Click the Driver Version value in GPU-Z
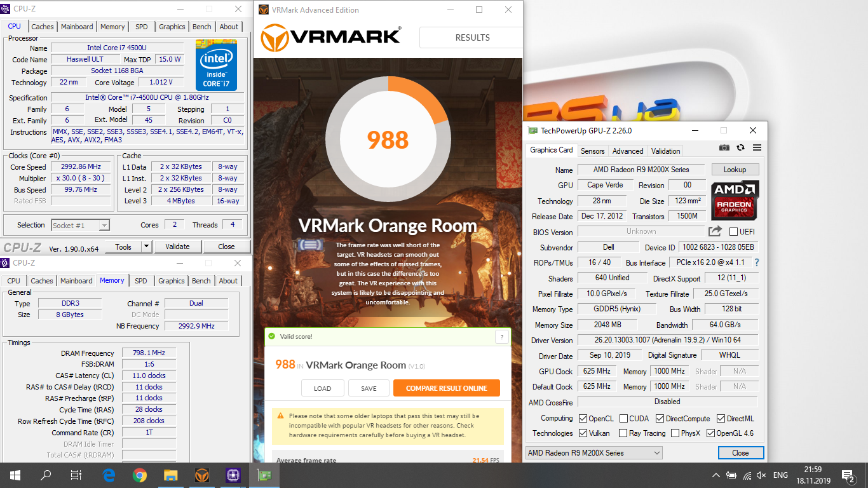 [667, 340]
